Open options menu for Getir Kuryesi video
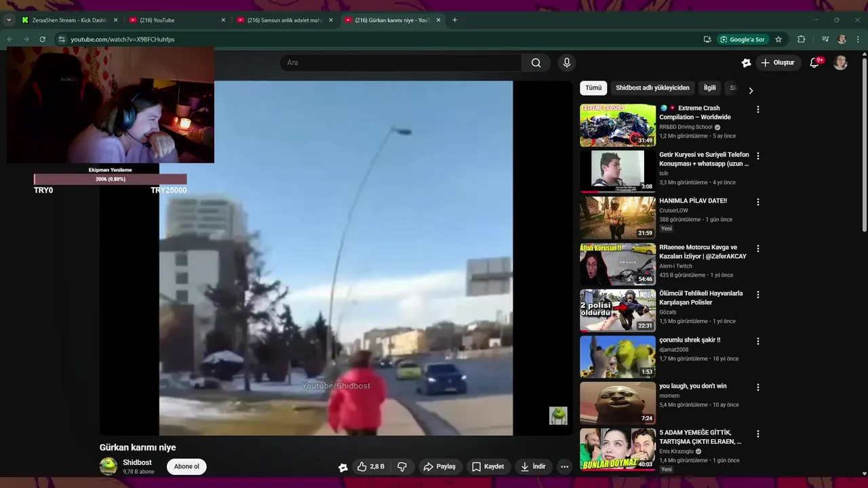The image size is (868, 488). click(758, 156)
